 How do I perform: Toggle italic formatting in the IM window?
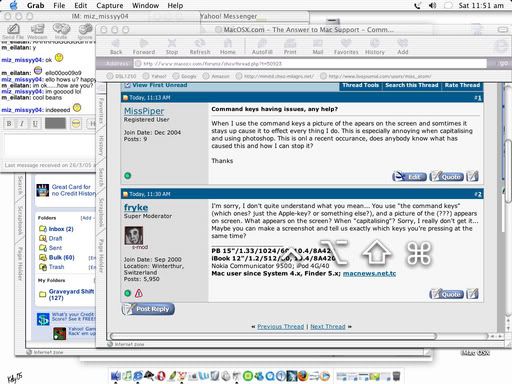(x=22, y=124)
